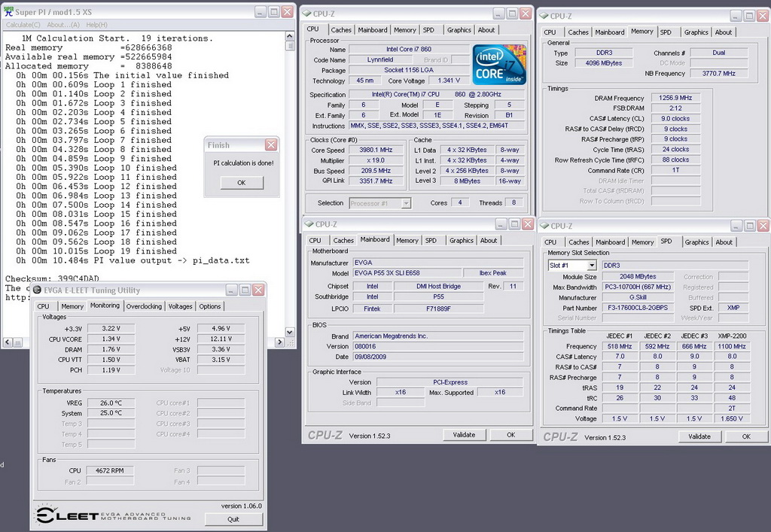Open the Options tab in E-LEET
This screenshot has height=532, width=771.
pos(210,306)
